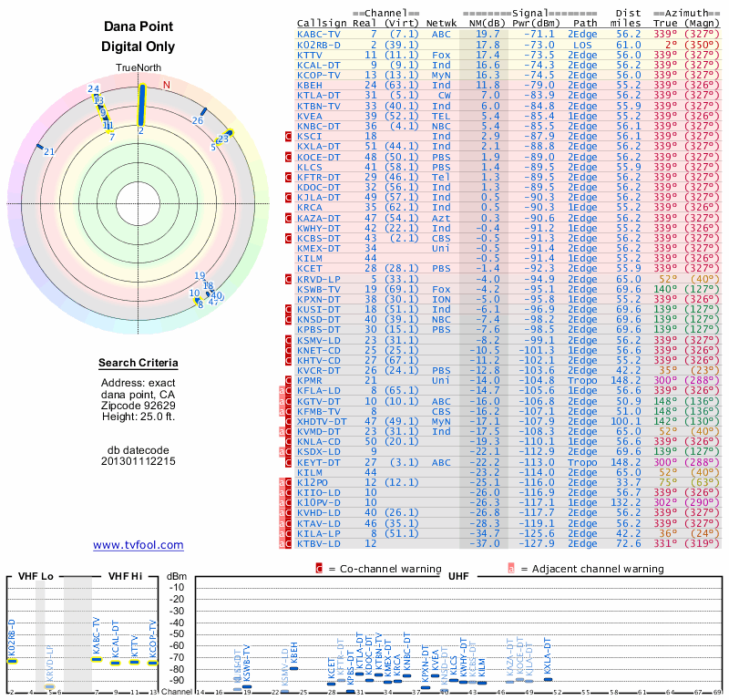Click the co-channel icon beside KSMV-LD

click(288, 340)
